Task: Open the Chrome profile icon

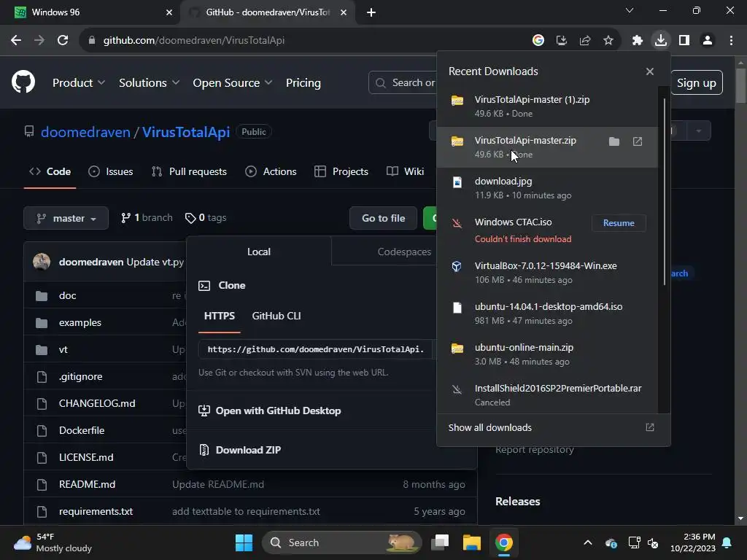Action: [708, 41]
